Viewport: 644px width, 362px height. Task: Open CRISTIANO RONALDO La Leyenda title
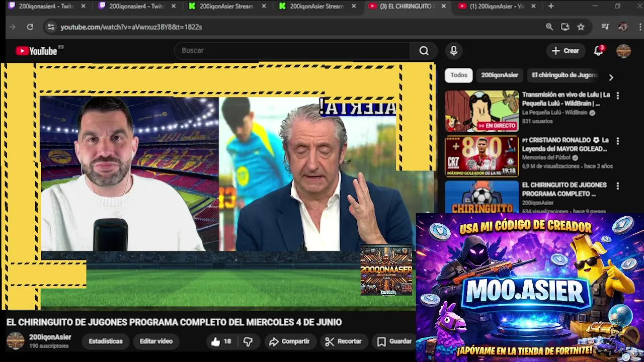click(x=566, y=144)
